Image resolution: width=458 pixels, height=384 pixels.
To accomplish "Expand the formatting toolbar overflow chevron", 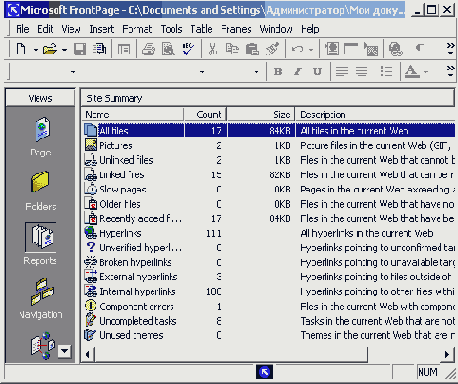I will pos(450,71).
